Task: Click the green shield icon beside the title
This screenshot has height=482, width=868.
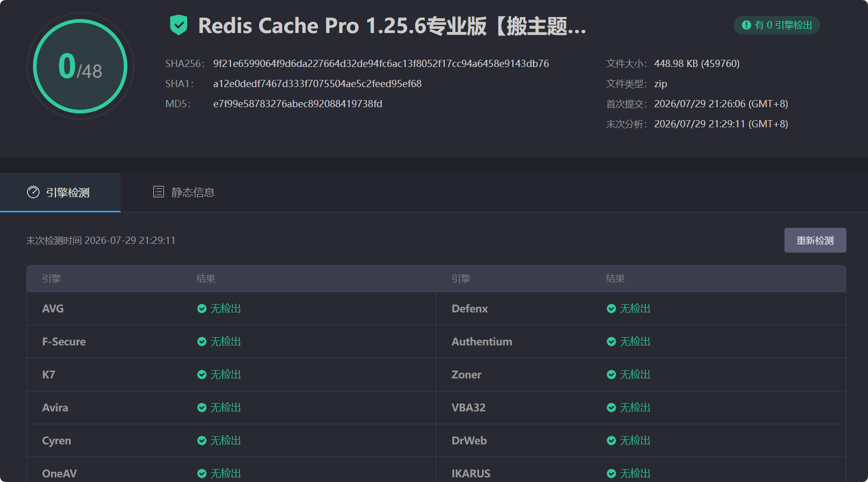Action: coord(178,25)
